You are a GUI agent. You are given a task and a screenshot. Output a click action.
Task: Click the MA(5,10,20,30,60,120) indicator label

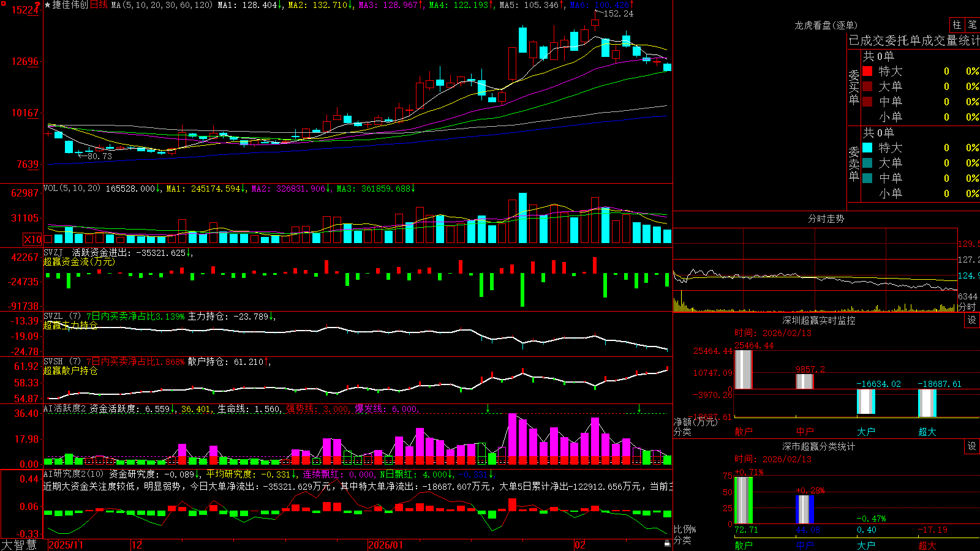tap(162, 5)
